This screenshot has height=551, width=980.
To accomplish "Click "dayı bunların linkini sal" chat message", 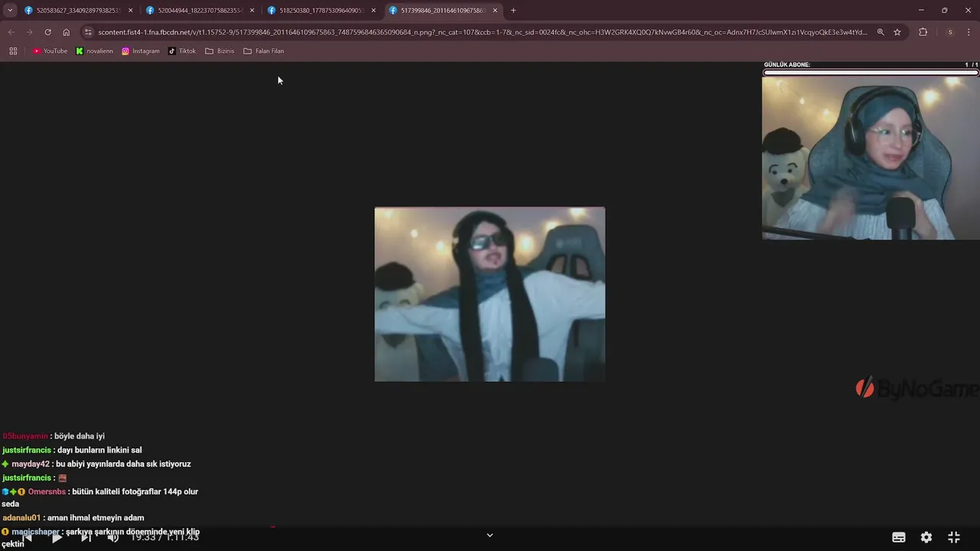I will pos(100,450).
